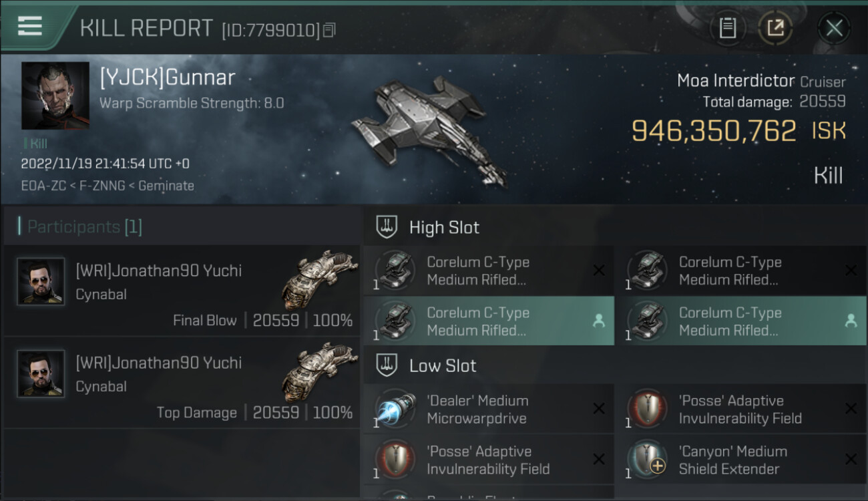868x501 pixels.
Task: Open Final Blow pilot Jonathan90 Yuchi portrait
Action: coord(41,281)
